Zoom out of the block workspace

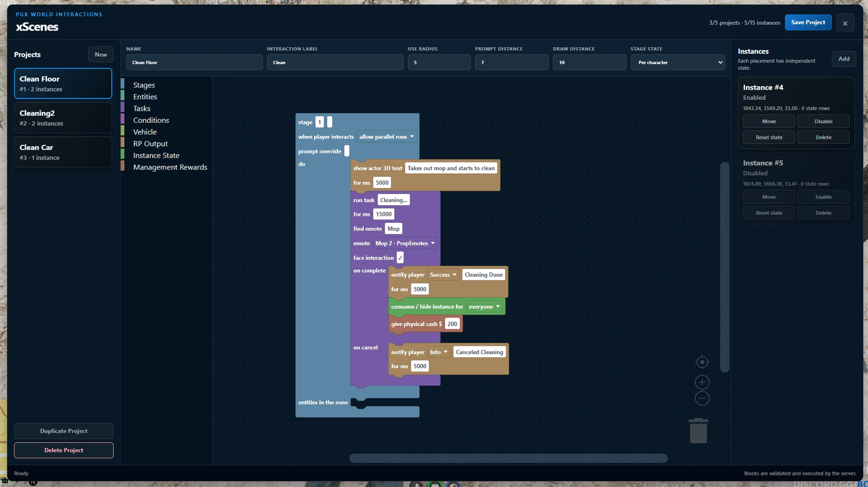click(702, 398)
